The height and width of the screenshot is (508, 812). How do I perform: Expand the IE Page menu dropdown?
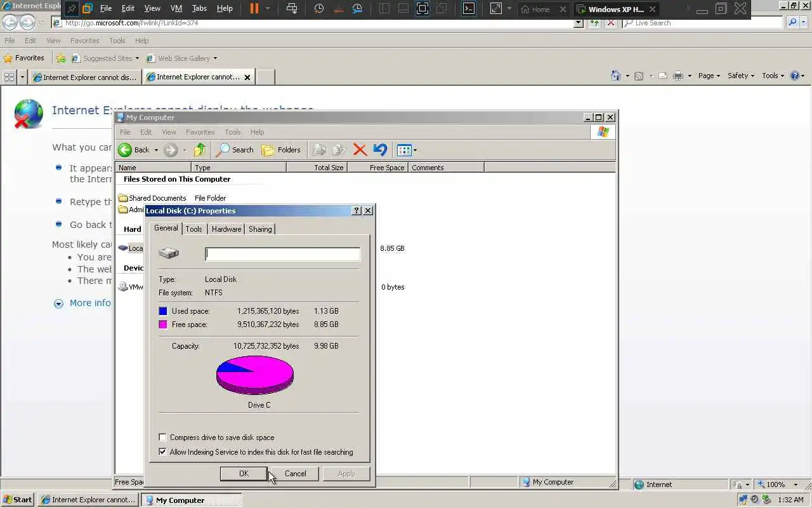pos(709,76)
